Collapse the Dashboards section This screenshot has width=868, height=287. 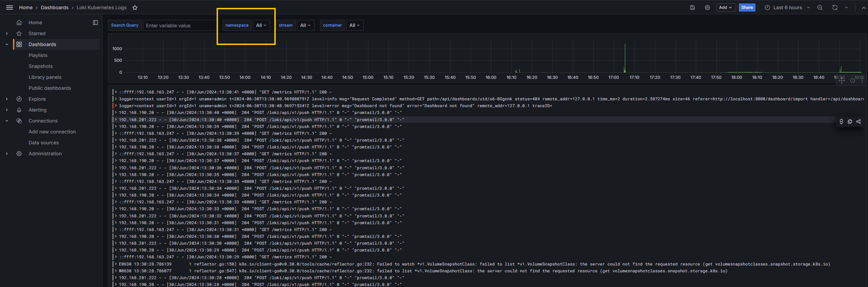pos(7,44)
